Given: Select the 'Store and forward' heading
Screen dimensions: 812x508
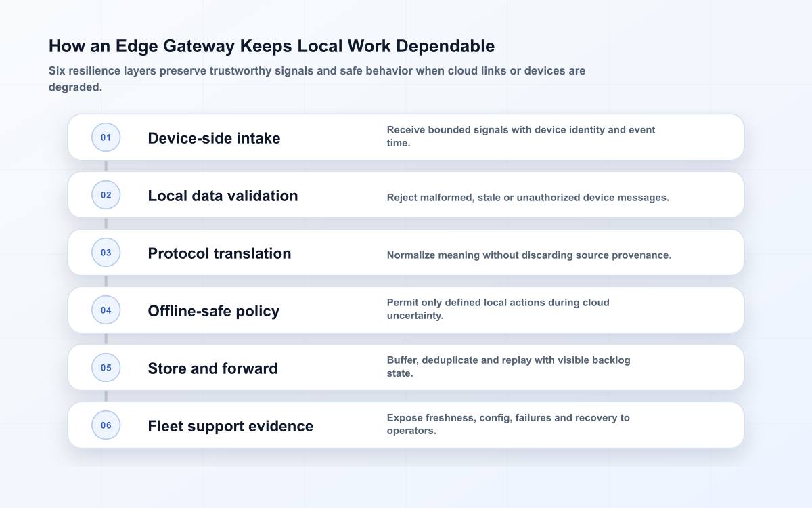Looking at the screenshot, I should pyautogui.click(x=212, y=368).
